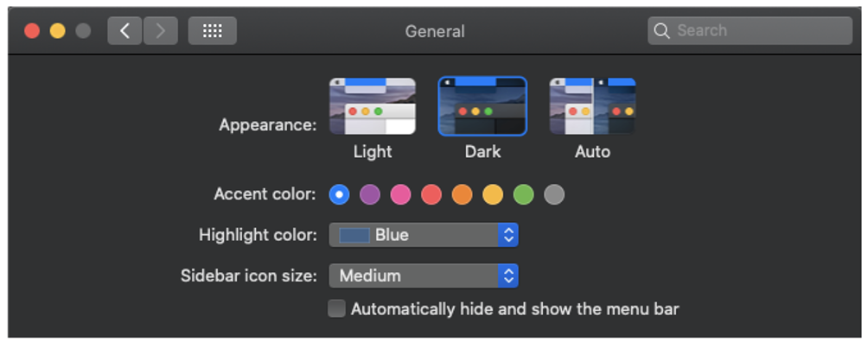Viewport: 868px width, 348px height.
Task: Select the Light appearance thumbnail
Action: (372, 106)
